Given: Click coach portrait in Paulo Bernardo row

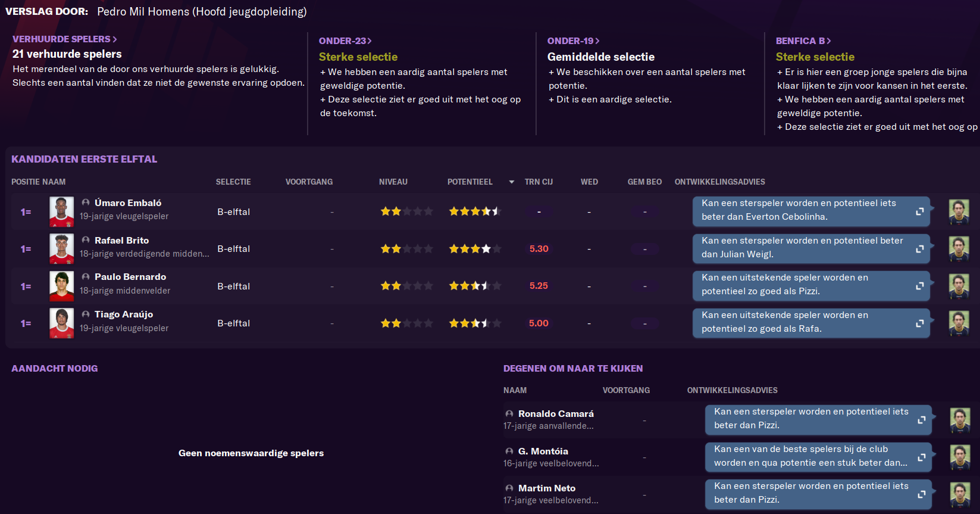Looking at the screenshot, I should click(x=959, y=286).
